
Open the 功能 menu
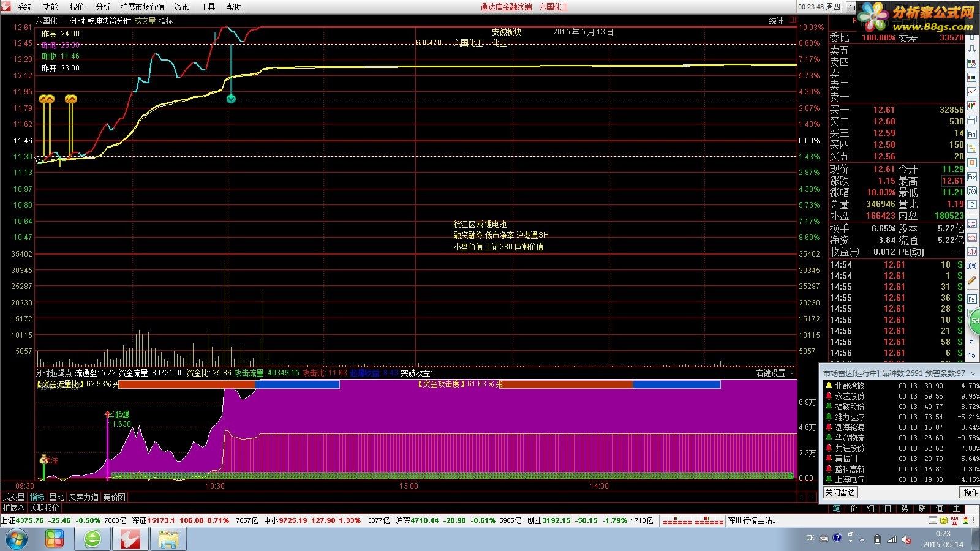click(x=51, y=7)
